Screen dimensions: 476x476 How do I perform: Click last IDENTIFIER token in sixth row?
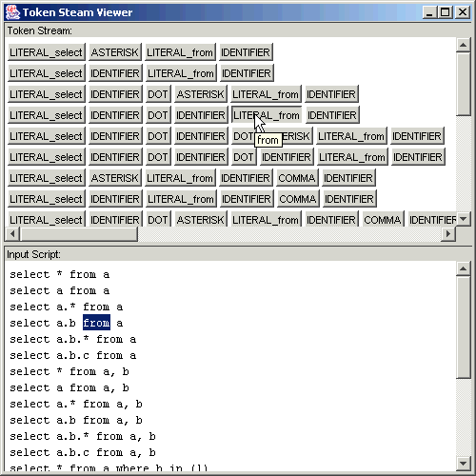(x=418, y=157)
